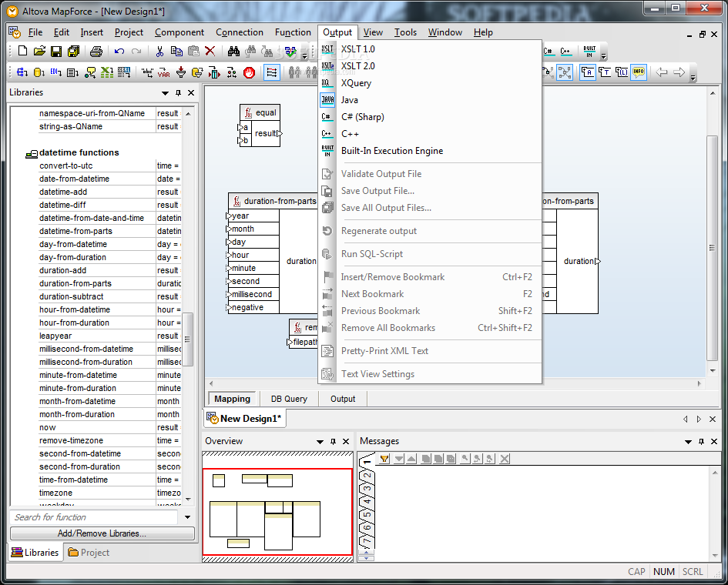Click the libraries list vertical scrollbar thumb
This screenshot has width=728, height=585.
pyautogui.click(x=187, y=339)
